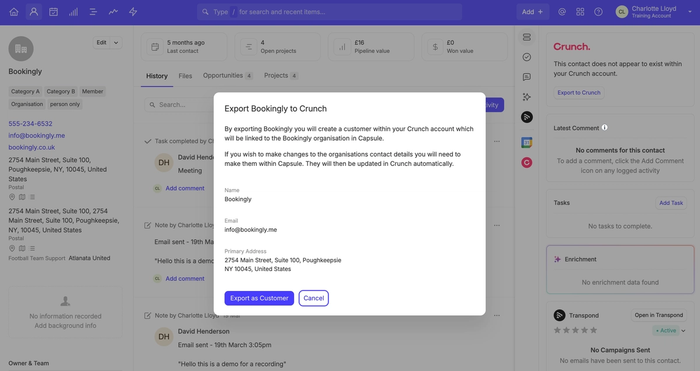Screen dimensions: 700x371
Task: Open the Crunch icon in right rail
Action: (x=527, y=163)
